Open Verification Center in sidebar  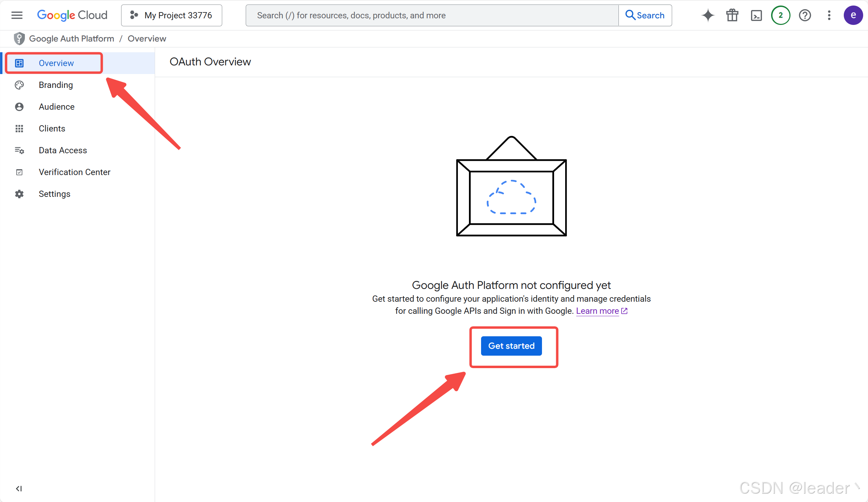tap(74, 172)
